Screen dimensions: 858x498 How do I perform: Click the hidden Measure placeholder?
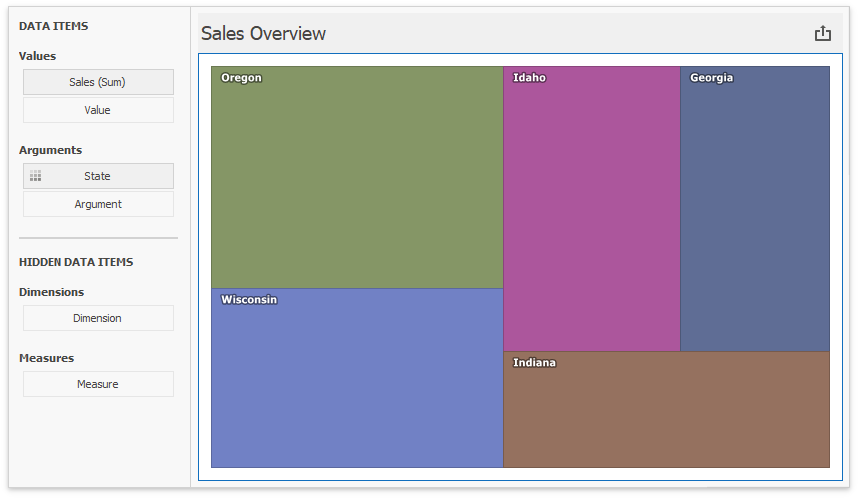(98, 384)
